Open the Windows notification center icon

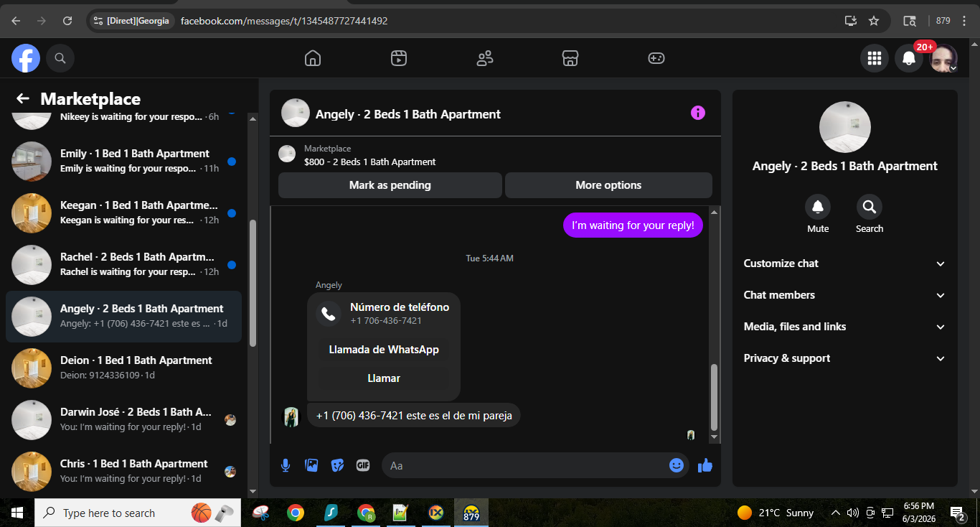(956, 513)
